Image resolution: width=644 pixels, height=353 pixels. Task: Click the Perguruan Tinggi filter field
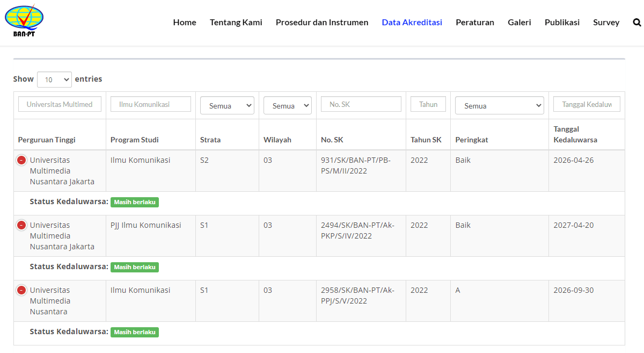tap(60, 104)
